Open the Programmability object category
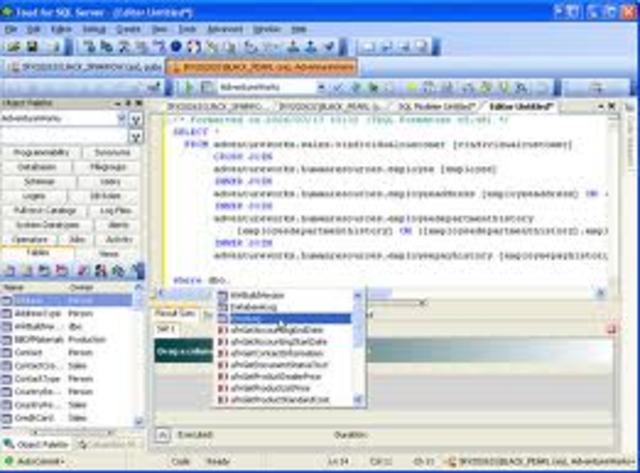 [x=41, y=152]
